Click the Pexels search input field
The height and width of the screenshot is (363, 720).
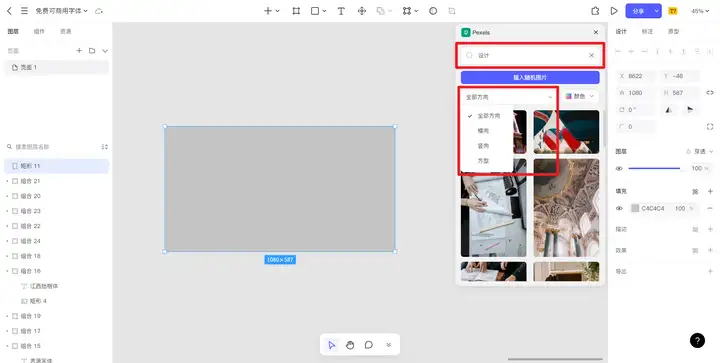tap(530, 55)
